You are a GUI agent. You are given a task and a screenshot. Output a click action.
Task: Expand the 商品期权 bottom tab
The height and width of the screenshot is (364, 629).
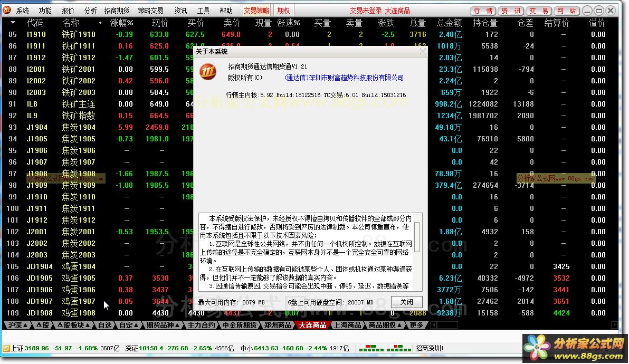[385, 325]
